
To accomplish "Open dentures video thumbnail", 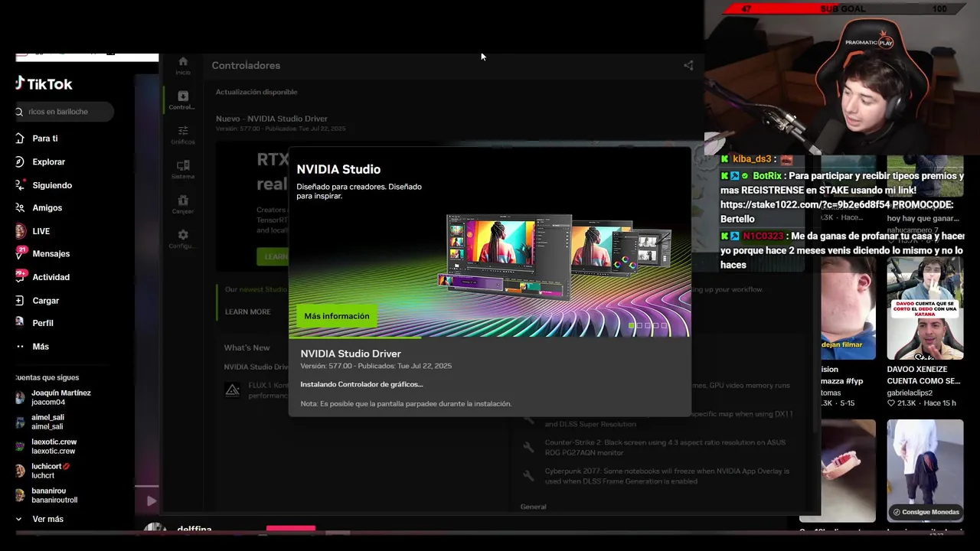I will (848, 471).
